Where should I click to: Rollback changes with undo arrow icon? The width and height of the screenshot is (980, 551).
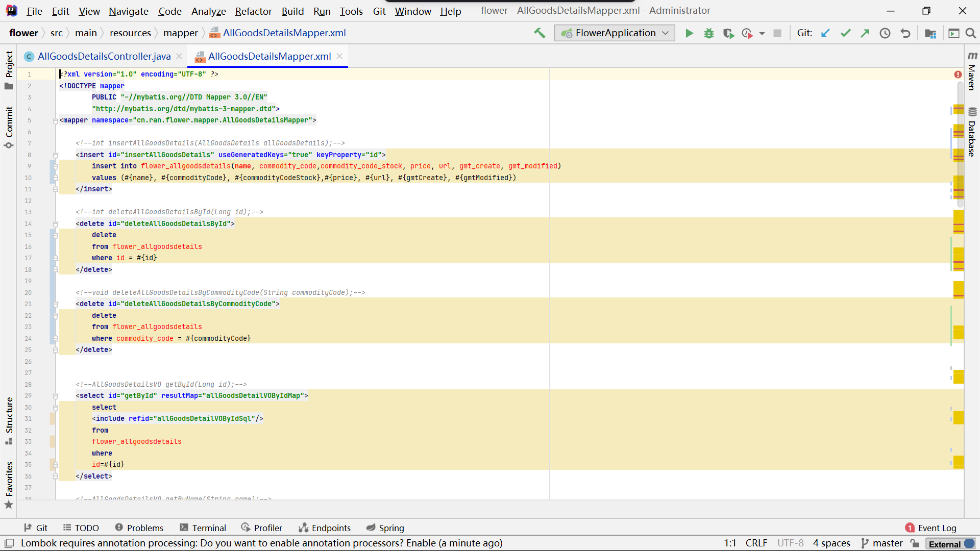(905, 33)
